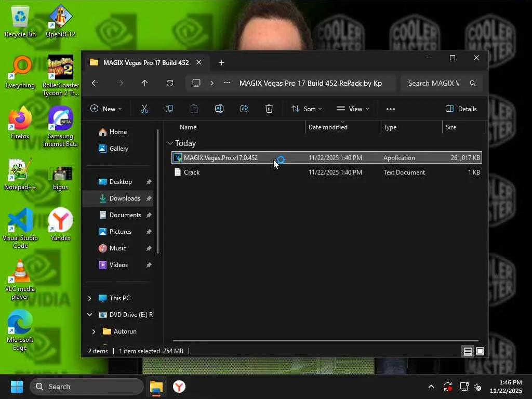
Task: Open Recycle Bin desktop icon
Action: [x=20, y=22]
